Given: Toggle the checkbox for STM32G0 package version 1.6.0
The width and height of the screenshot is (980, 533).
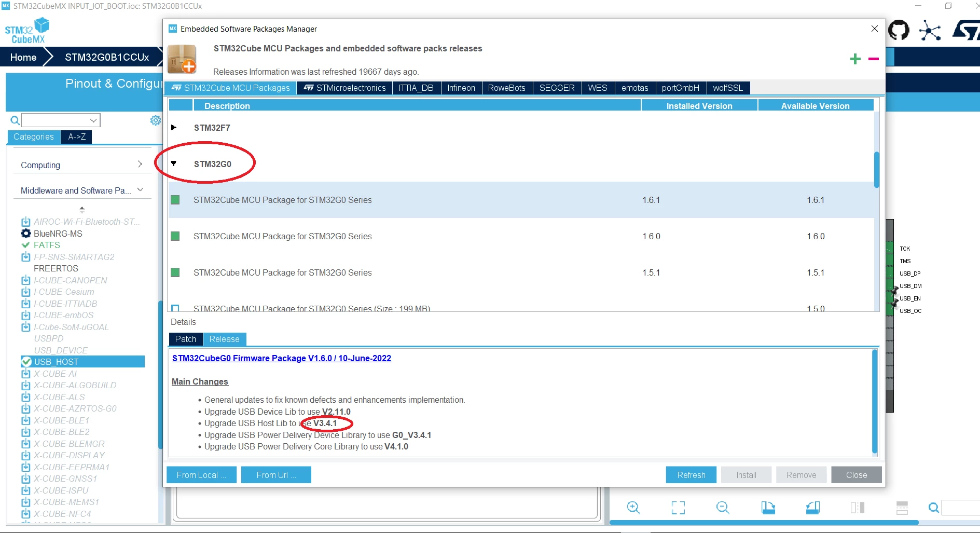Looking at the screenshot, I should click(x=175, y=236).
